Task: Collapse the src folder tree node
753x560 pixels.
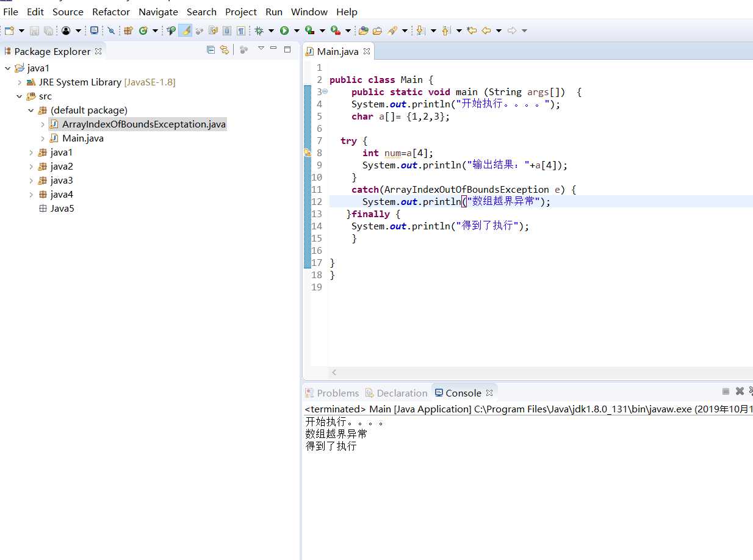Action: [20, 96]
